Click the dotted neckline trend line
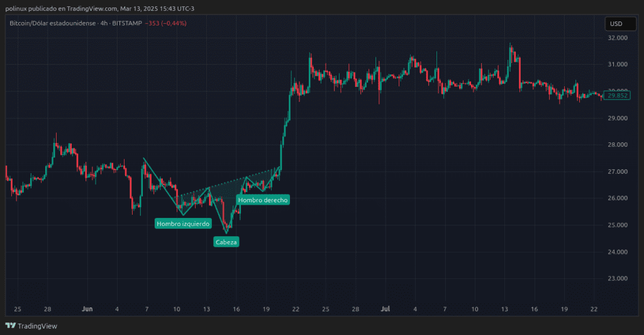 (x=239, y=180)
